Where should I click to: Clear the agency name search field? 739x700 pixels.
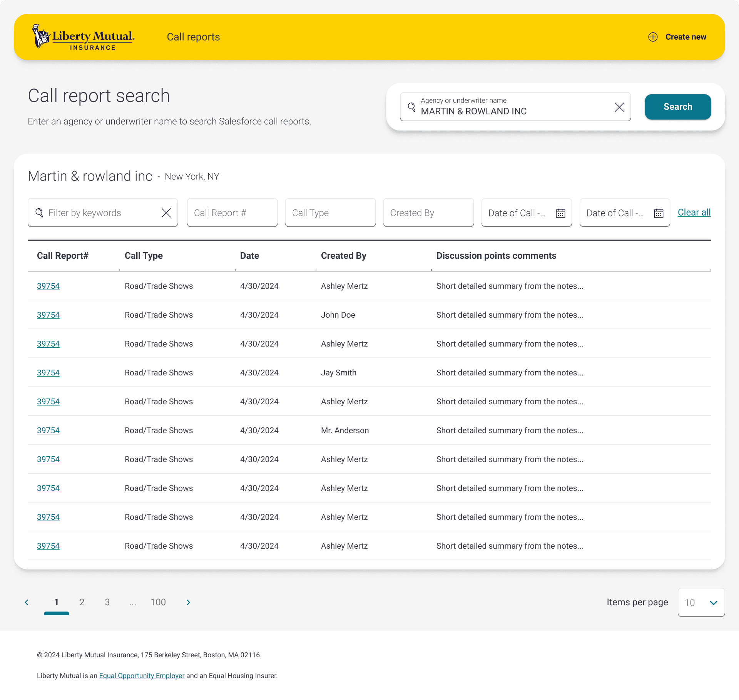[x=619, y=107]
